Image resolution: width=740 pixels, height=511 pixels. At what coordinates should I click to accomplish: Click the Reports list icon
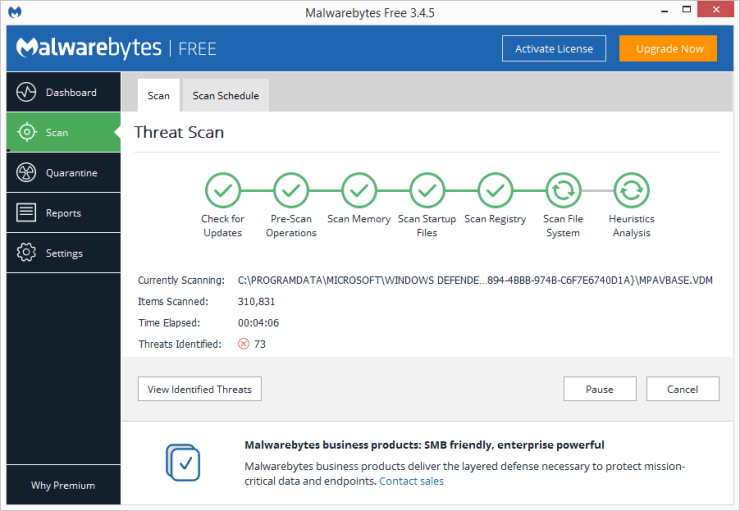pyautogui.click(x=27, y=213)
